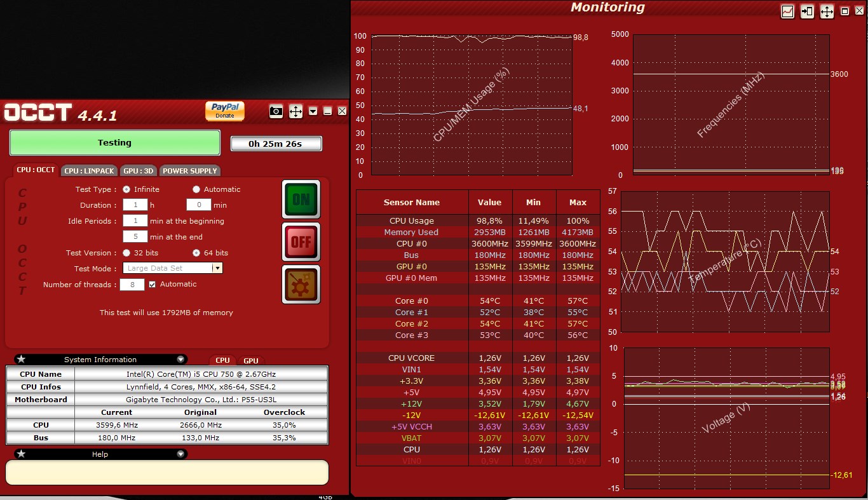
Task: Open the Test Mode dropdown
Action: click(x=217, y=268)
